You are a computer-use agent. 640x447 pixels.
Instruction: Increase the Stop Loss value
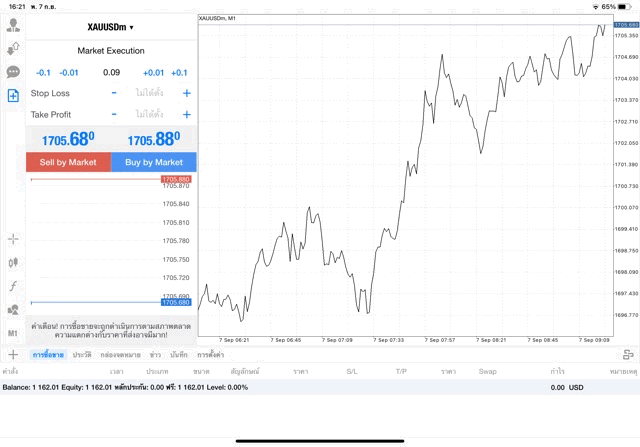(x=186, y=93)
